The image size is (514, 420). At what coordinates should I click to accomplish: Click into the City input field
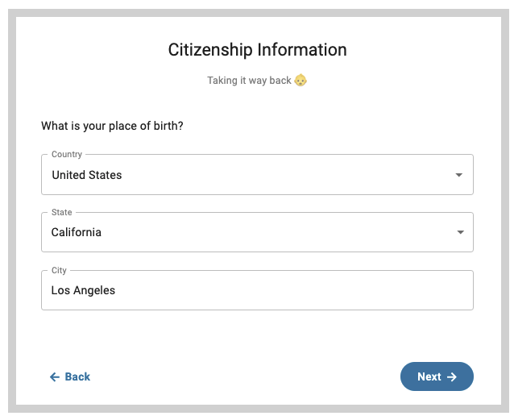click(257, 290)
